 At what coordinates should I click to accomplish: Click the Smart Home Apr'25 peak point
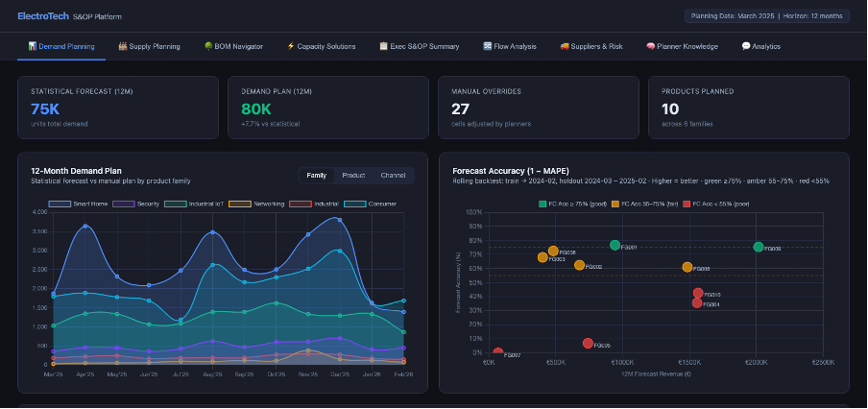tap(84, 226)
